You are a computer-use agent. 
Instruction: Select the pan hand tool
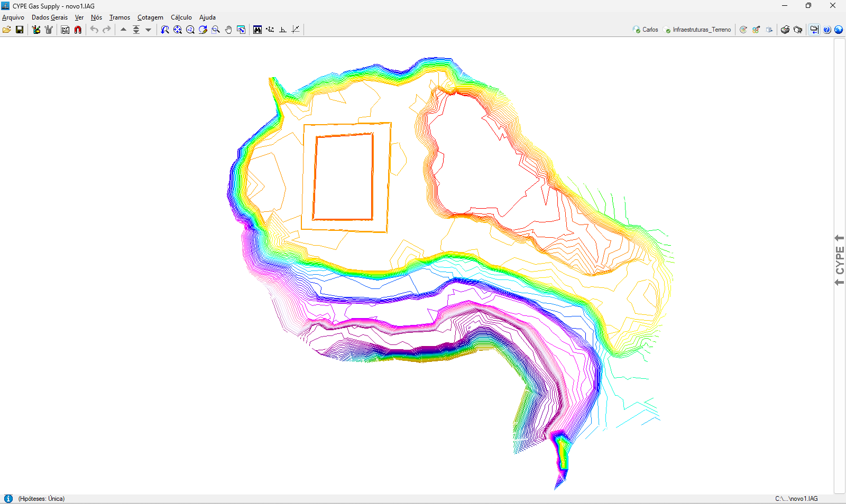(x=228, y=30)
